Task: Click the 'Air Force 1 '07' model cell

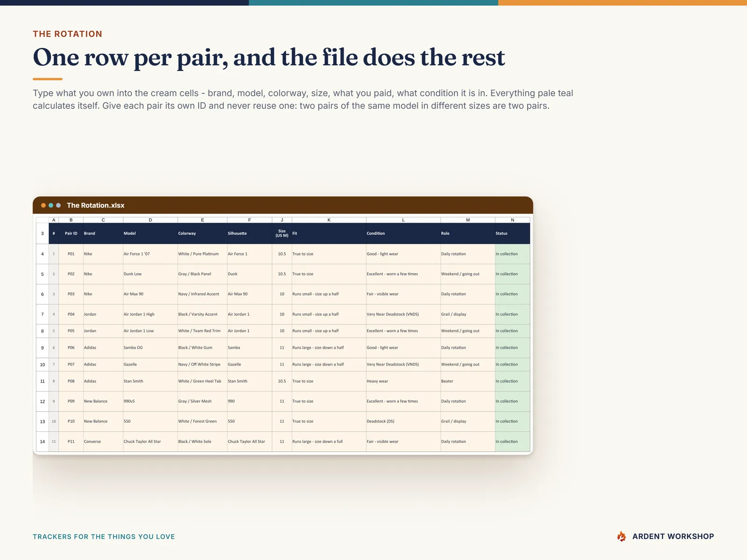Action: coord(150,254)
